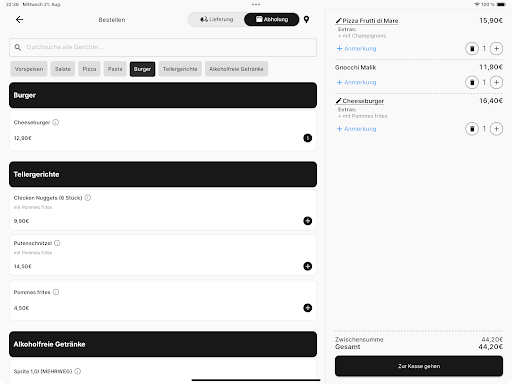This screenshot has width=512, height=384.
Task: Switch to Lieferung delivery mode
Action: [x=217, y=19]
